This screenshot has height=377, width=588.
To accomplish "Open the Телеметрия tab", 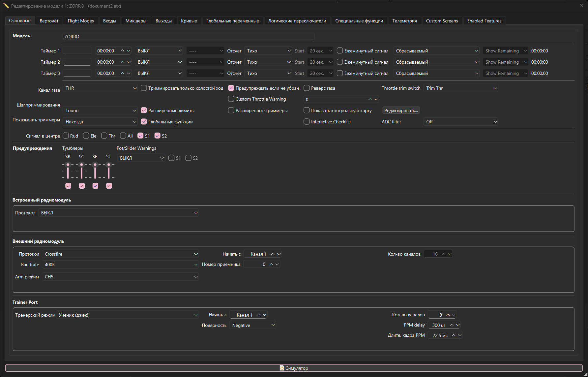I will [x=404, y=21].
